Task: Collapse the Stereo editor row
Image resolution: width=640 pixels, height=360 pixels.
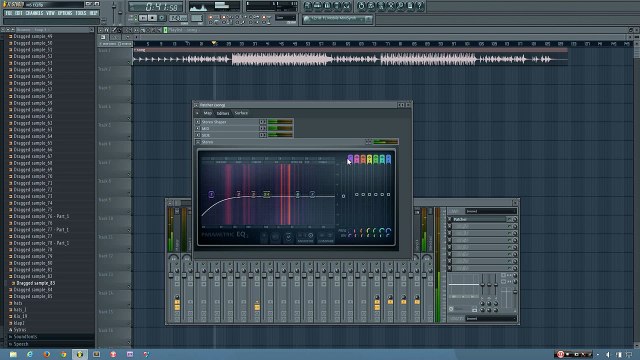Action: click(x=198, y=142)
